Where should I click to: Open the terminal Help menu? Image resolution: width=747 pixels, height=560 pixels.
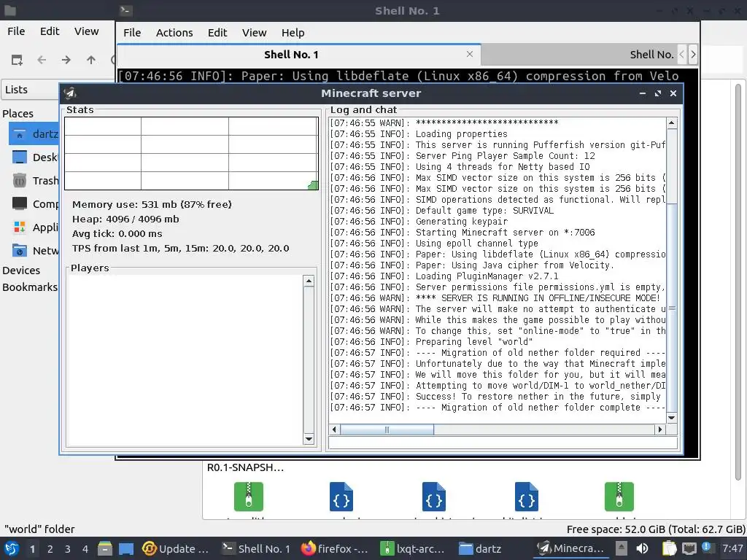tap(293, 32)
